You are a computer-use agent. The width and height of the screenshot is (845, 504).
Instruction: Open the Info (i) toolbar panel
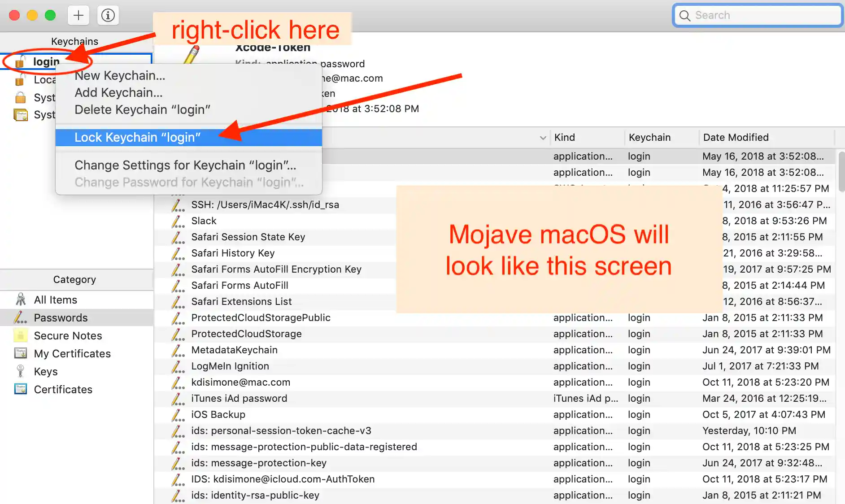(108, 15)
